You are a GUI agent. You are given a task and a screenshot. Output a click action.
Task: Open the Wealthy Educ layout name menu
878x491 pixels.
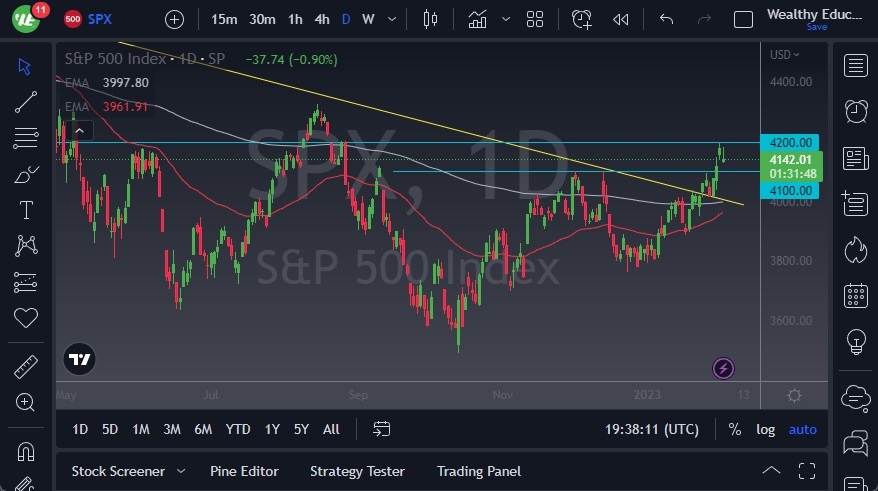[x=814, y=15]
